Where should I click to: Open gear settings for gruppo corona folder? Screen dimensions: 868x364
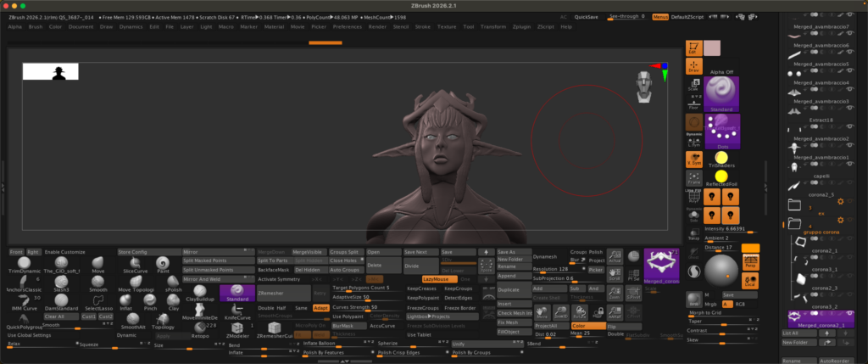[x=840, y=220]
